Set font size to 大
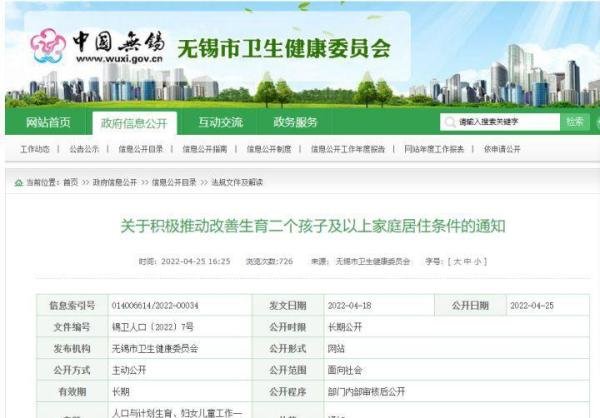The width and height of the screenshot is (600, 418). pos(457,262)
